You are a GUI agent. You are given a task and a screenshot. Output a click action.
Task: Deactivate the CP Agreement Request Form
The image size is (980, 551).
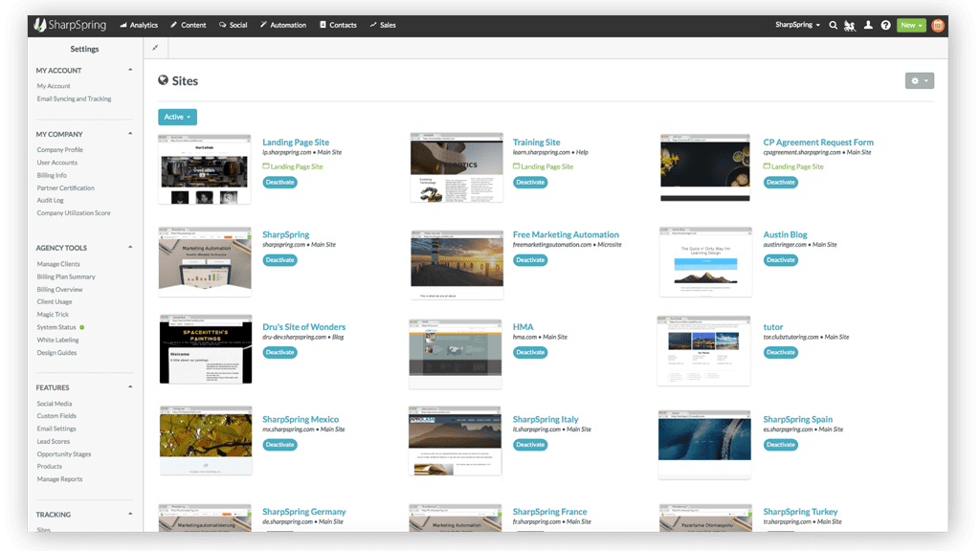coord(781,183)
